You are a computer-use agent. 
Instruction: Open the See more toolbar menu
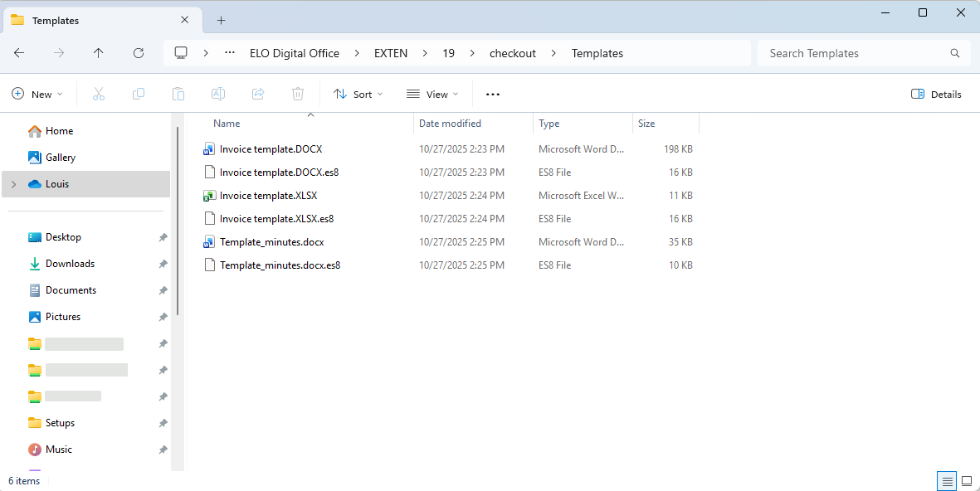pos(492,94)
